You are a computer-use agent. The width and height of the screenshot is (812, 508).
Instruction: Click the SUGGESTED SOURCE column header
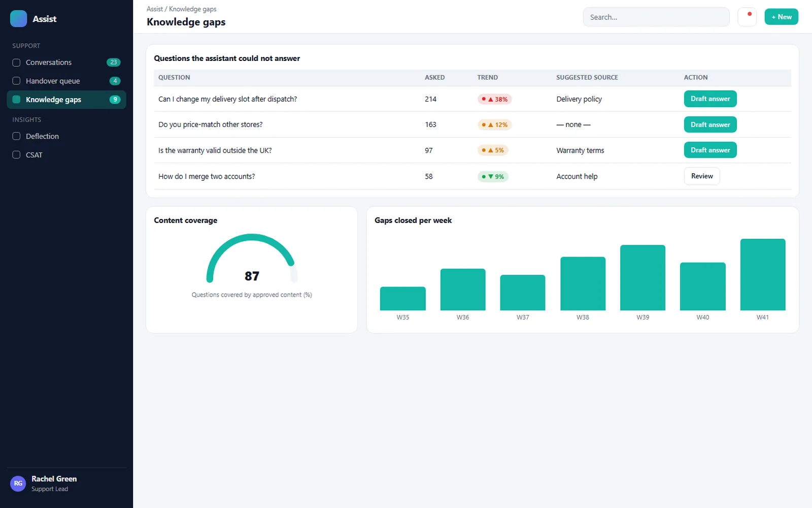[x=587, y=77]
